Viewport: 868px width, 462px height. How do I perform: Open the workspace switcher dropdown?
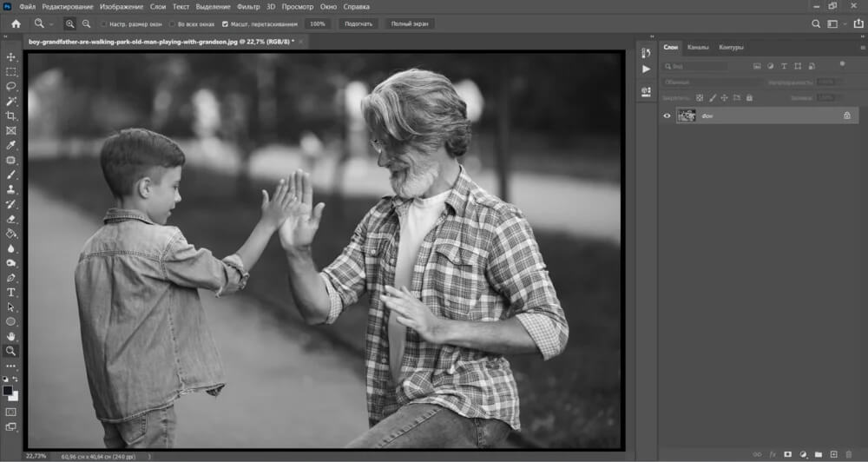(834, 23)
